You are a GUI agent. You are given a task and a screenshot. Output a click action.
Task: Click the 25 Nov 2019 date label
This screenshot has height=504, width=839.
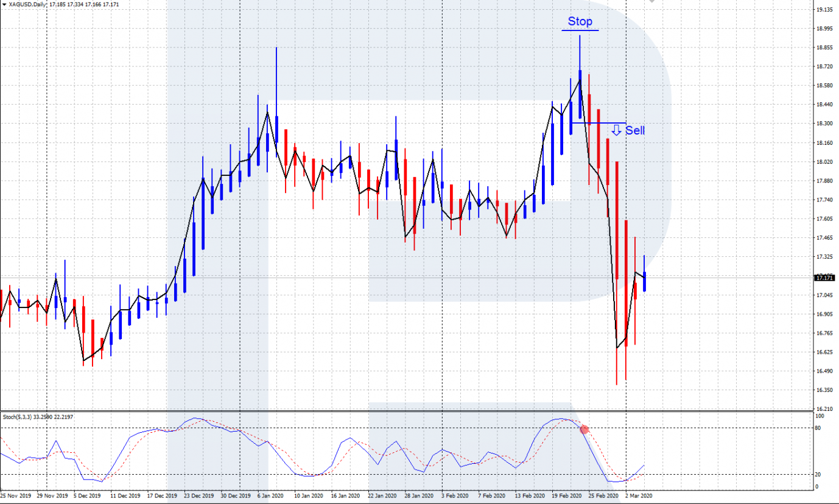tap(16, 496)
